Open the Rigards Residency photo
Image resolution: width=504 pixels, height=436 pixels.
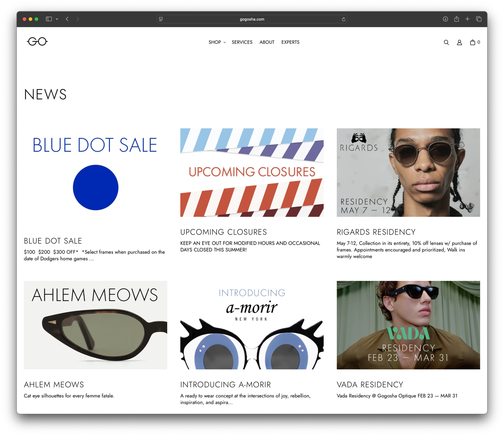(408, 172)
